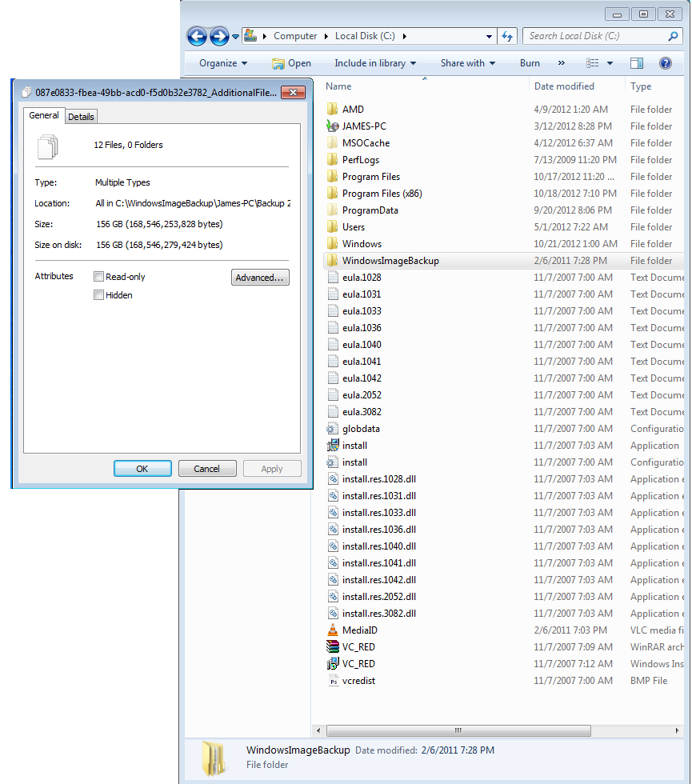Select the install application icon

(x=333, y=446)
